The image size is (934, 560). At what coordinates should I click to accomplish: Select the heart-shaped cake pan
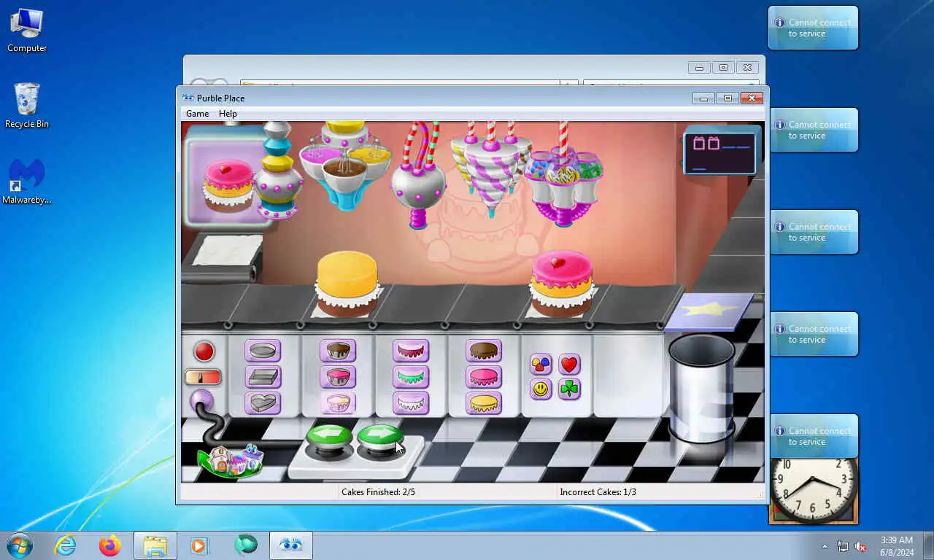tap(263, 402)
